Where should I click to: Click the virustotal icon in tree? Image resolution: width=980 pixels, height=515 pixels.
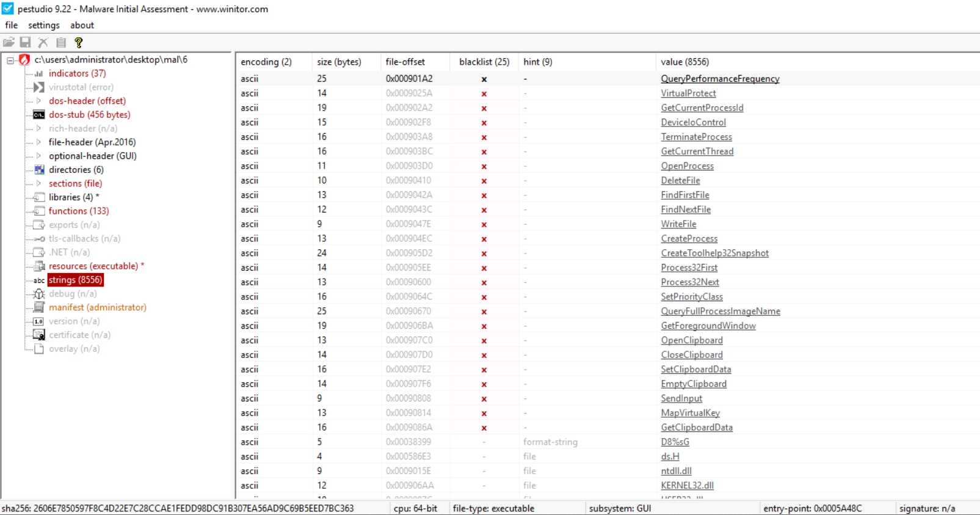(x=39, y=87)
